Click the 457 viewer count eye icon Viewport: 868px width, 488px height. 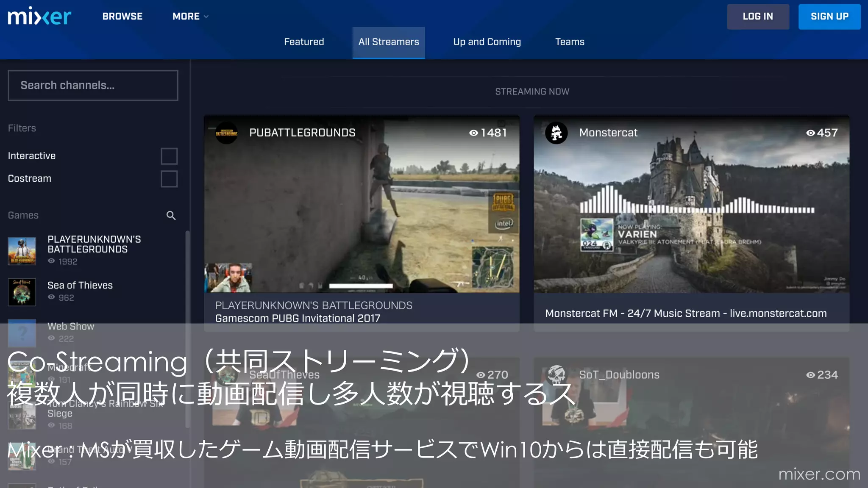(x=810, y=133)
